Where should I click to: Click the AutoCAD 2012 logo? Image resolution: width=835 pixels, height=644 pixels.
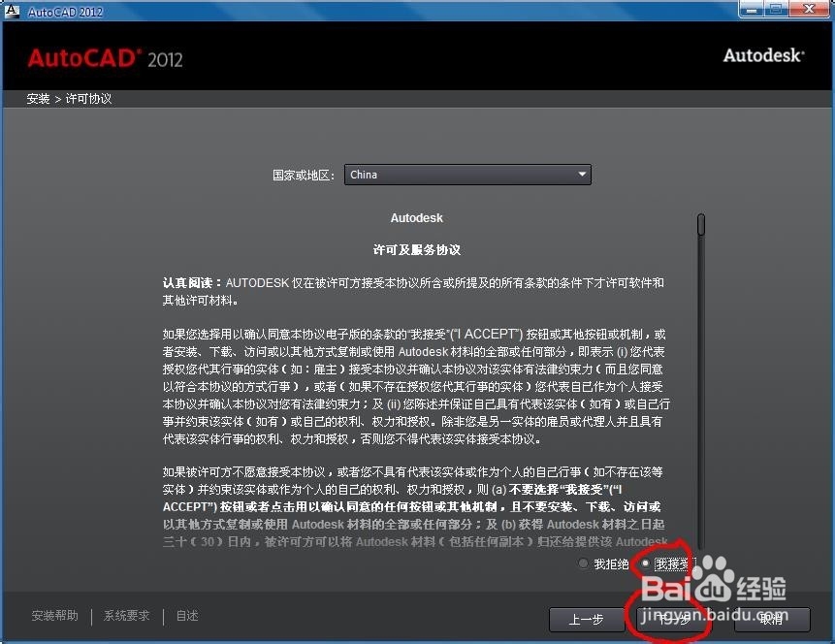(105, 58)
